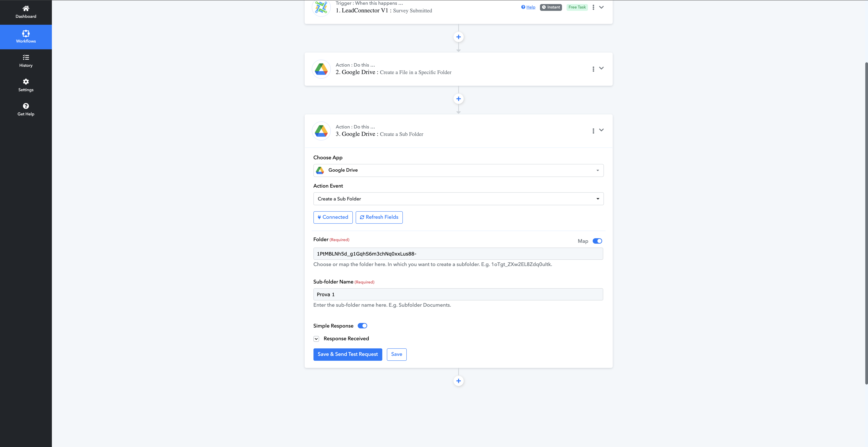Screen dimensions: 868x447
Task: Click the Save button
Action: click(397, 354)
